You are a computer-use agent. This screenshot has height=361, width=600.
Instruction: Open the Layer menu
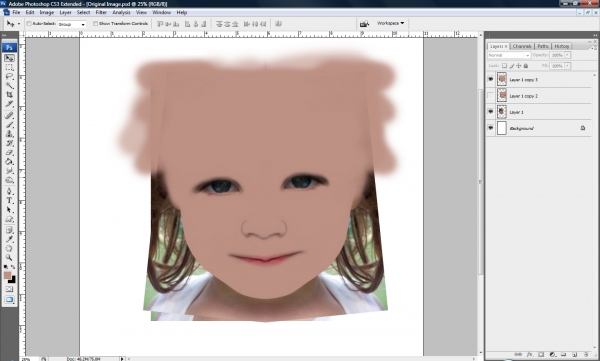65,12
